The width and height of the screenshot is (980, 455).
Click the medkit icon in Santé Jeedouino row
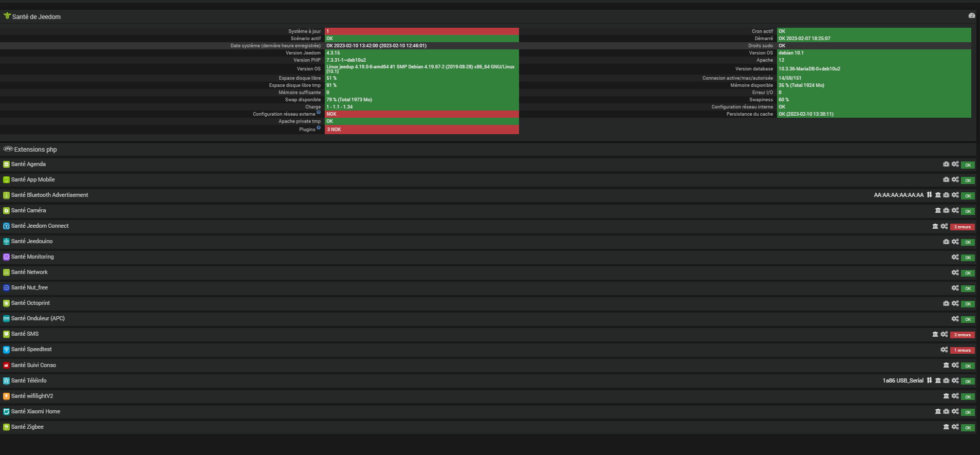pyautogui.click(x=946, y=242)
